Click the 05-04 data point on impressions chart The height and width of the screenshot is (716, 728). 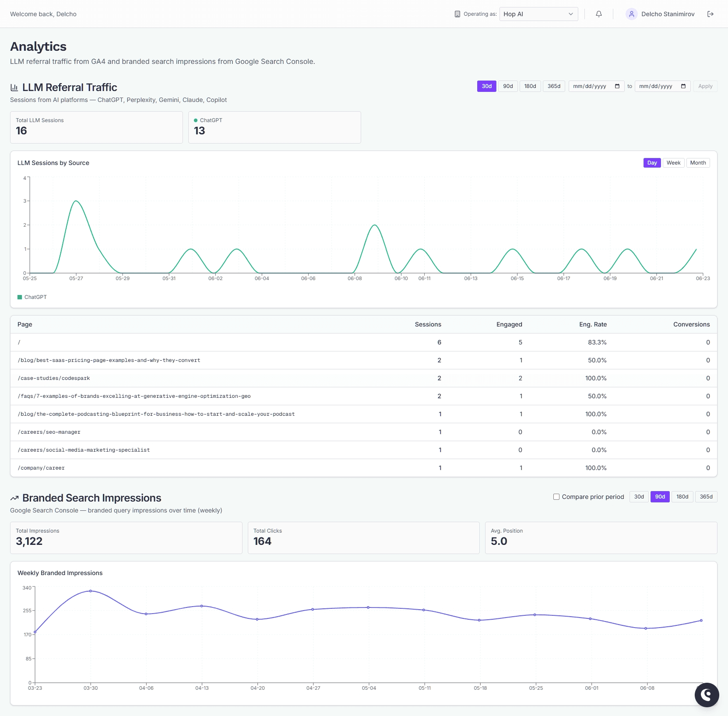[x=368, y=607]
